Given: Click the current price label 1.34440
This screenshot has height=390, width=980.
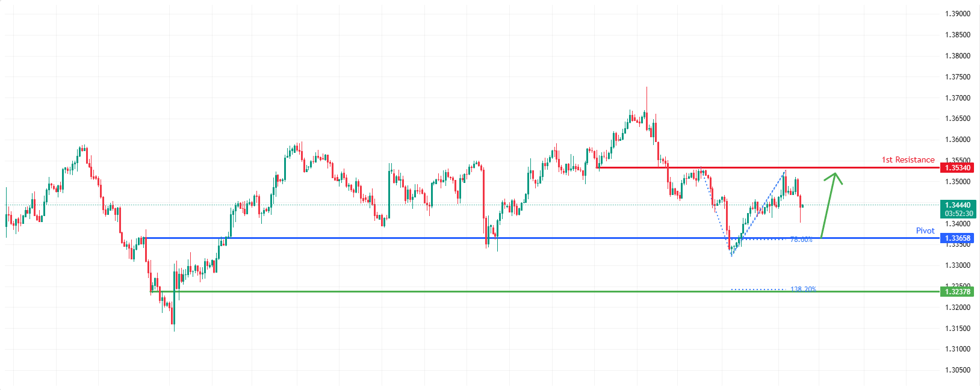Looking at the screenshot, I should tap(957, 205).
